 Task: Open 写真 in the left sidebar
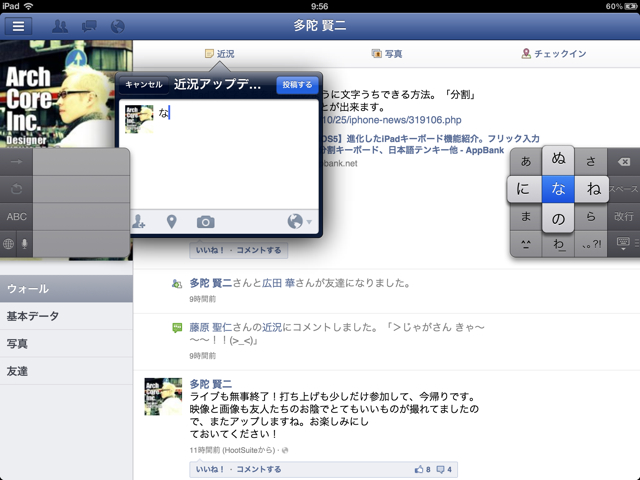[x=66, y=344]
